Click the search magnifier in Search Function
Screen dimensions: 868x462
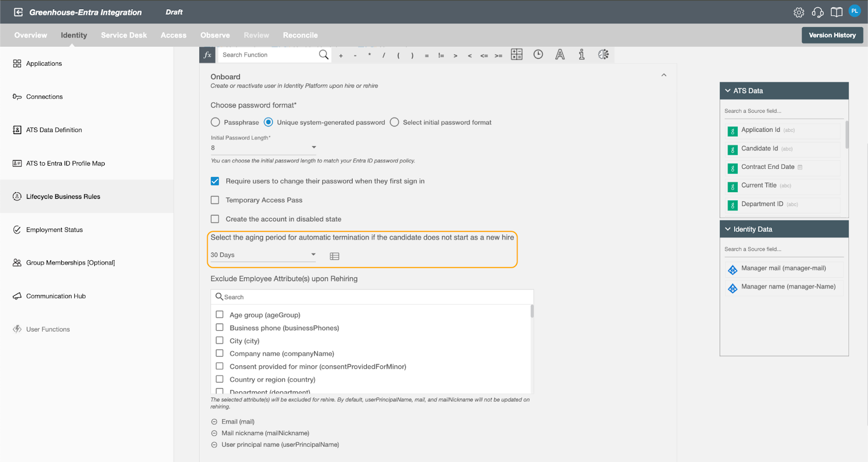click(x=324, y=55)
